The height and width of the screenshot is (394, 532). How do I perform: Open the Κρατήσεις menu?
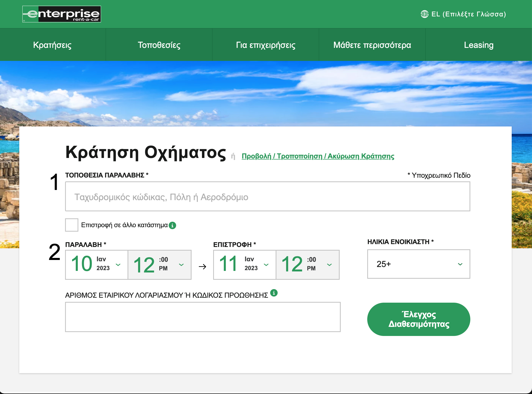coord(52,45)
